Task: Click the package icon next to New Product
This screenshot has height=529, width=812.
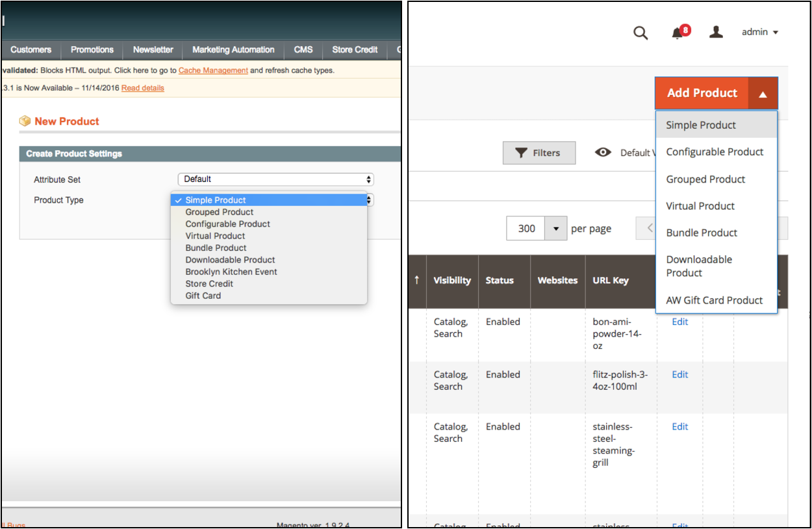Action: [x=25, y=121]
